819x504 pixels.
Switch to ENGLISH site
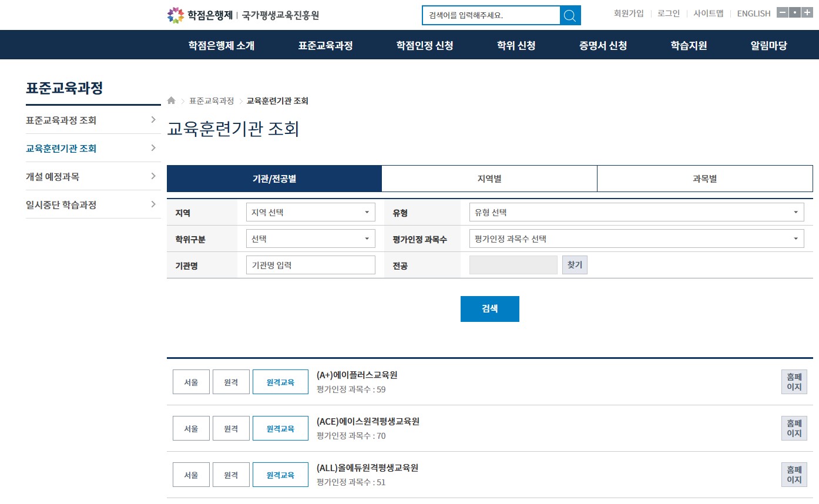754,14
